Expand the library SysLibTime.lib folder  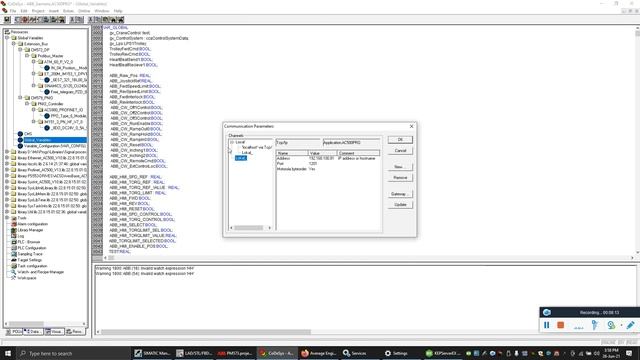(7, 200)
